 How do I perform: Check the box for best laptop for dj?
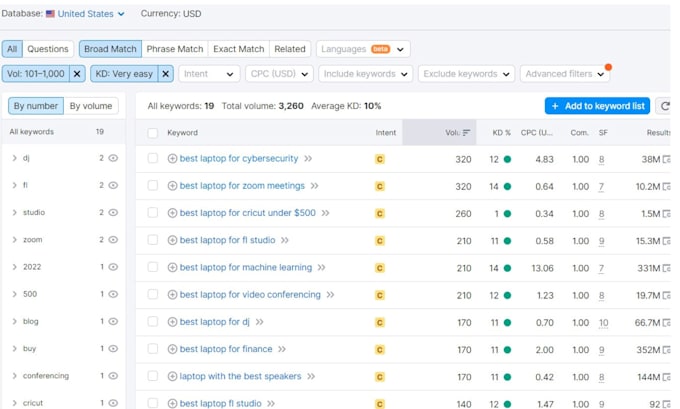coord(153,322)
